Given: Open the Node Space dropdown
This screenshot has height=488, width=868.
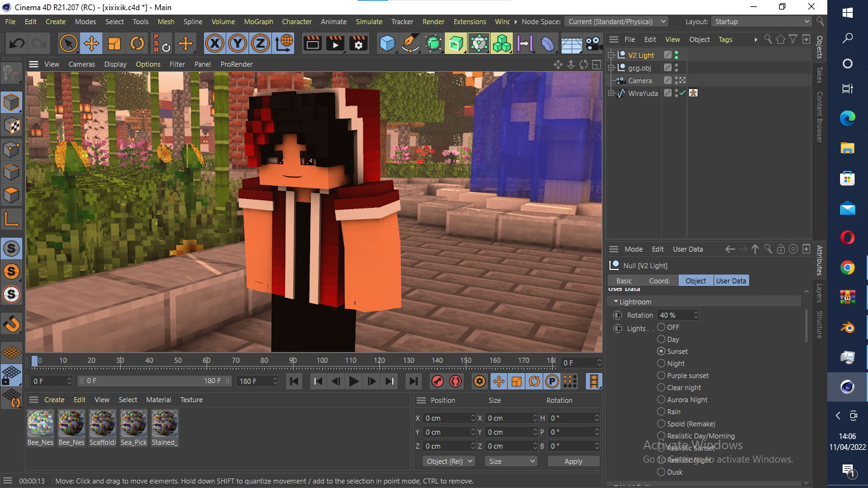Looking at the screenshot, I should pos(616,22).
